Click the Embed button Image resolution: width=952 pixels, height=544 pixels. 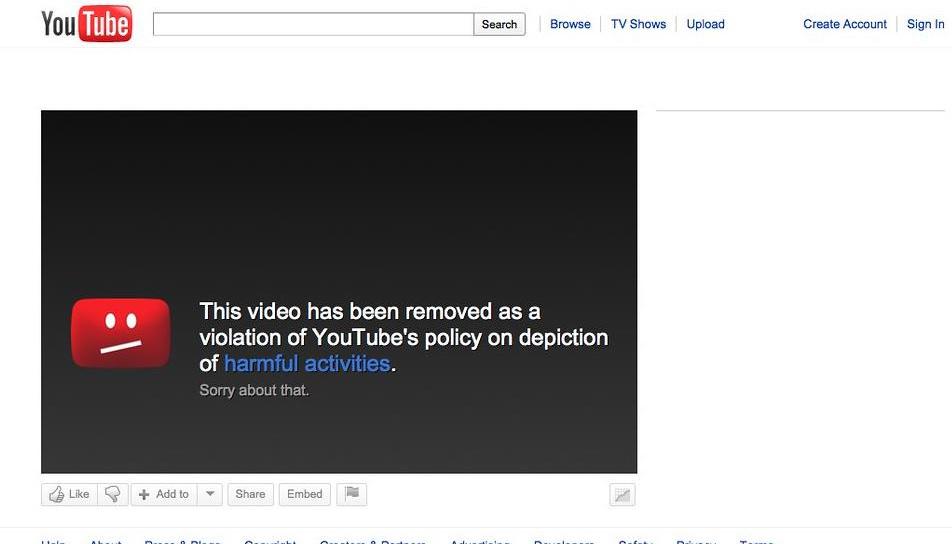[x=305, y=494]
